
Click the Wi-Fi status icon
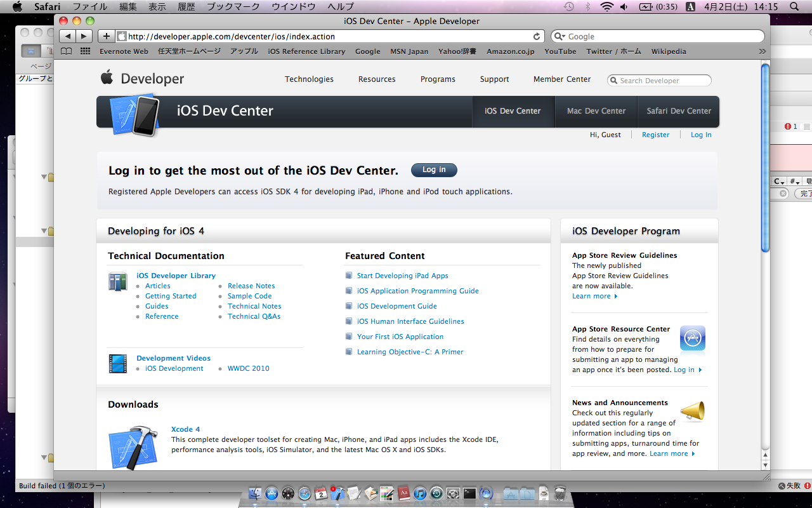point(607,6)
